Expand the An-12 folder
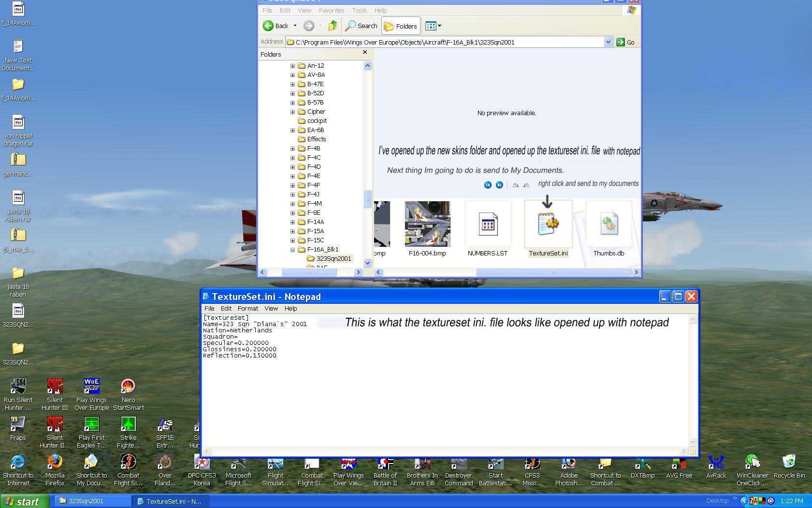 292,66
